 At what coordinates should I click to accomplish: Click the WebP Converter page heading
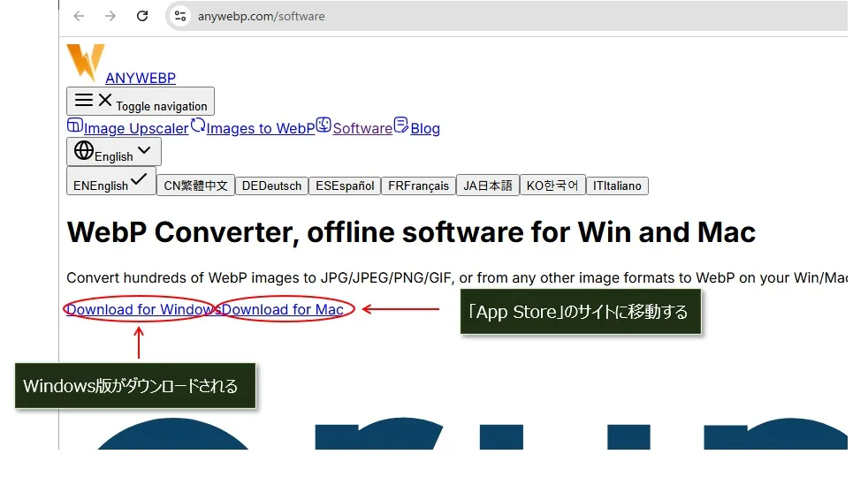[x=411, y=232]
